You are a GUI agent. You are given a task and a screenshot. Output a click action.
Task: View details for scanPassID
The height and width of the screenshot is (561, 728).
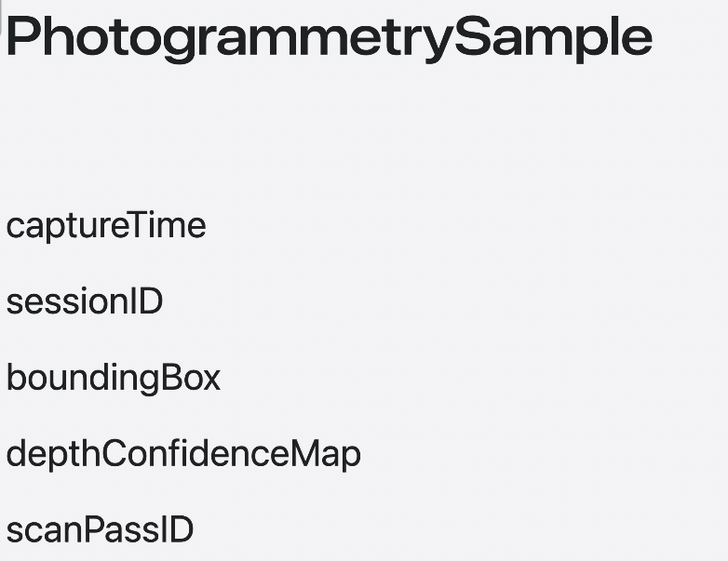(100, 530)
